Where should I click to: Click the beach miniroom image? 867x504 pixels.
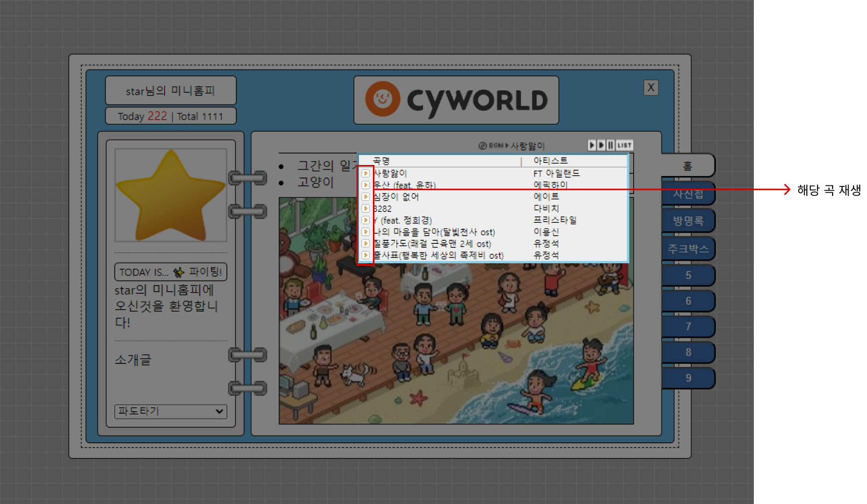[456, 311]
